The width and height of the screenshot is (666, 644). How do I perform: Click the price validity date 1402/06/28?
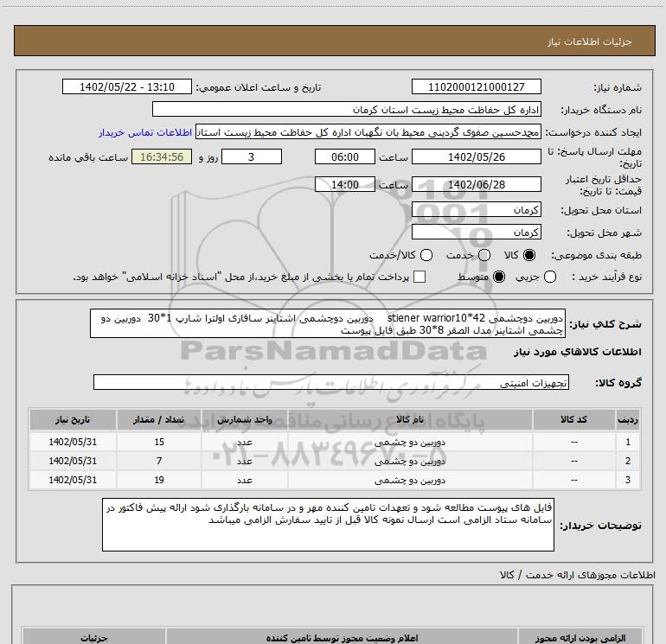[476, 185]
